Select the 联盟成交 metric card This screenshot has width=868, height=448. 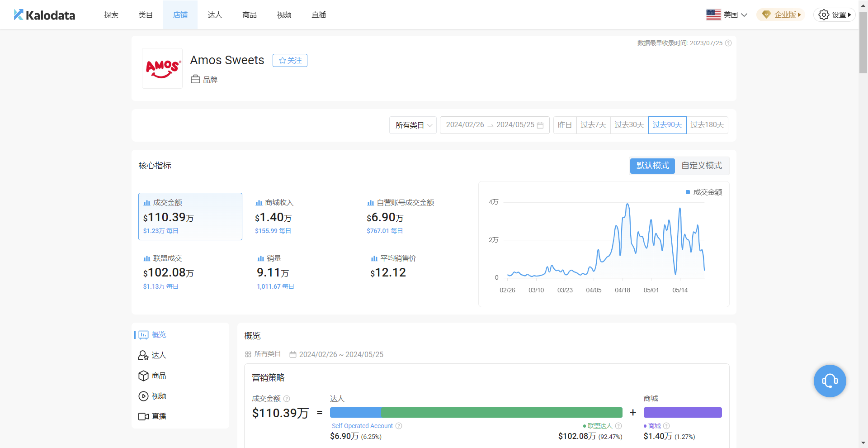(x=190, y=272)
